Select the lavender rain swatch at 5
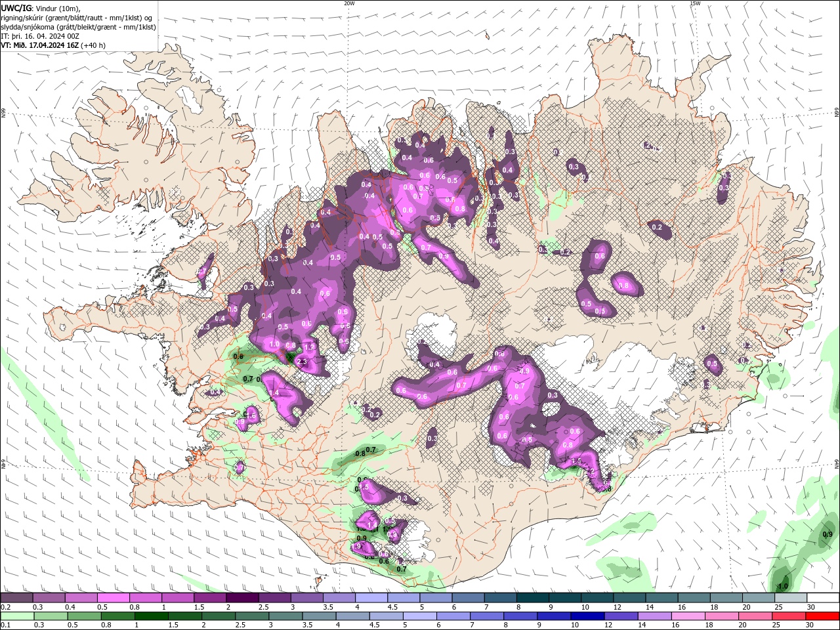 [419, 616]
